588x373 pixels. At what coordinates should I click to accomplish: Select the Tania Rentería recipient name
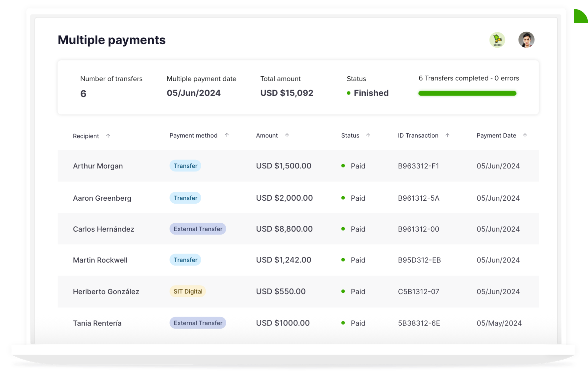(97, 323)
